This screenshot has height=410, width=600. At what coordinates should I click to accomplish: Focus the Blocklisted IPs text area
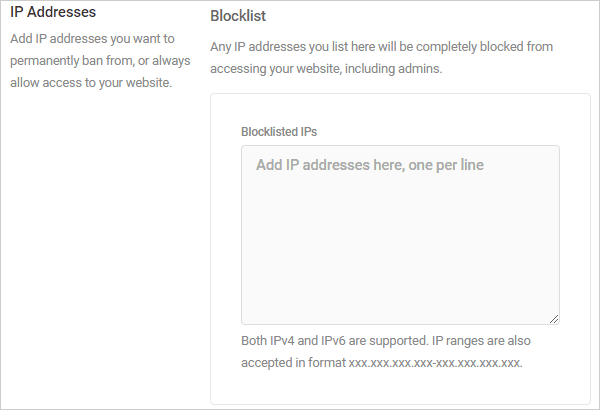pyautogui.click(x=400, y=235)
